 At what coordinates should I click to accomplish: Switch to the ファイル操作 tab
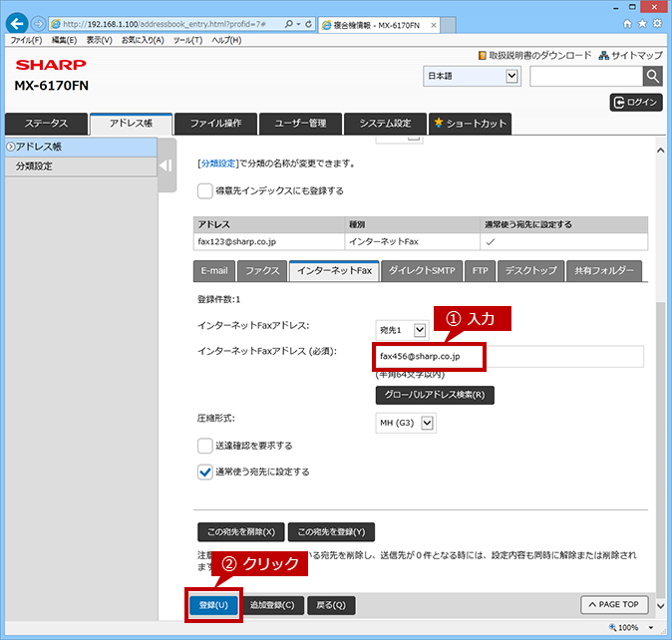pos(215,124)
